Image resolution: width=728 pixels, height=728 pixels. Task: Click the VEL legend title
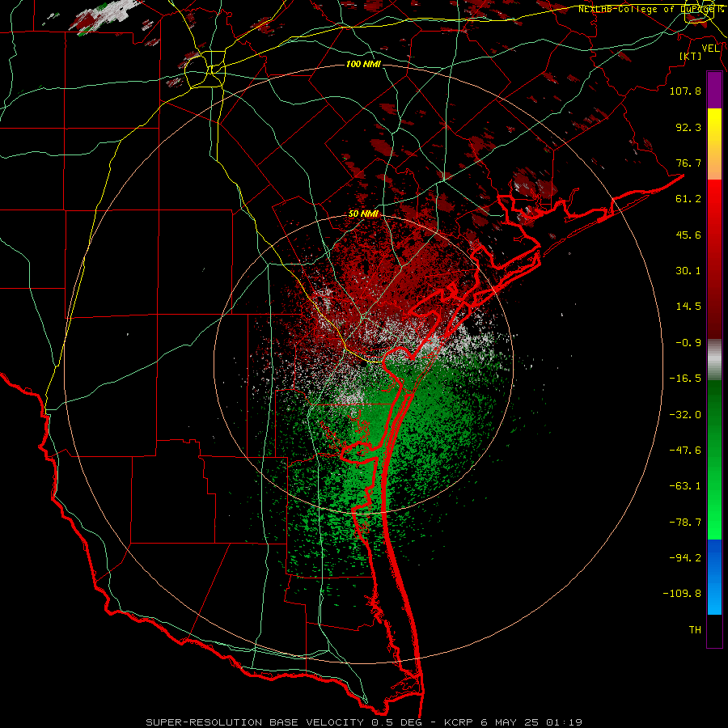click(x=711, y=49)
